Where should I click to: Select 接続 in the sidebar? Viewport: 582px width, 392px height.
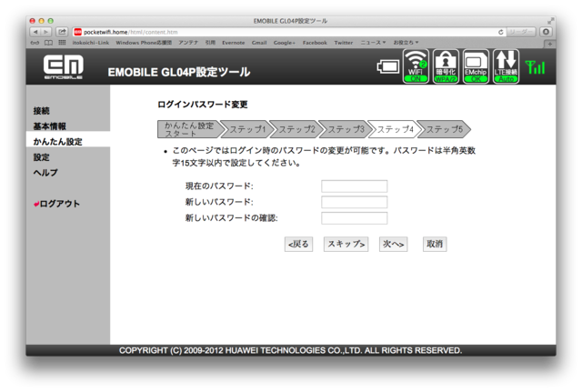41,111
